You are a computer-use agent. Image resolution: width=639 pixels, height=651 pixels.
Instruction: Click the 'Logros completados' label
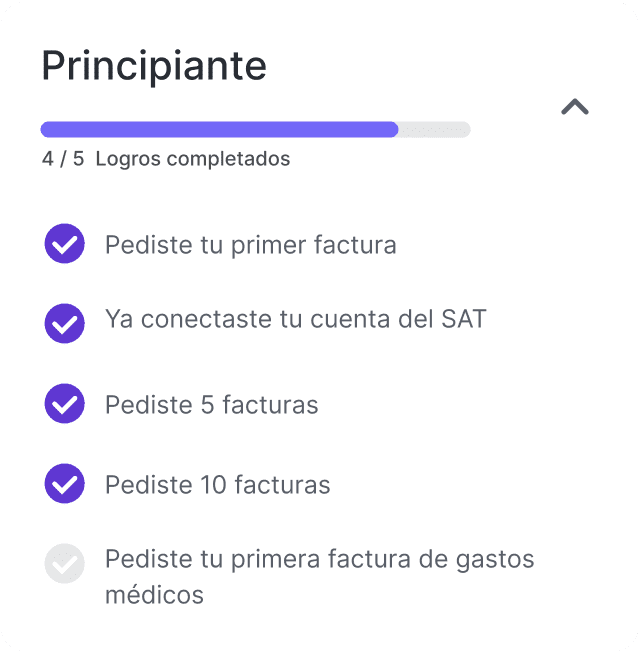(x=193, y=159)
